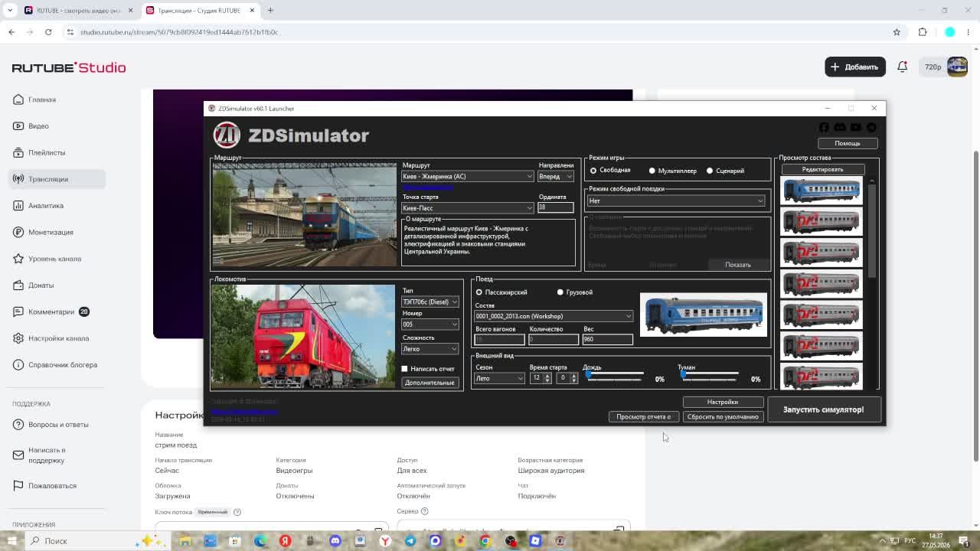Open the Telegram link in ZDSimulator launcher
This screenshot has height=551, width=980.
[x=871, y=127]
